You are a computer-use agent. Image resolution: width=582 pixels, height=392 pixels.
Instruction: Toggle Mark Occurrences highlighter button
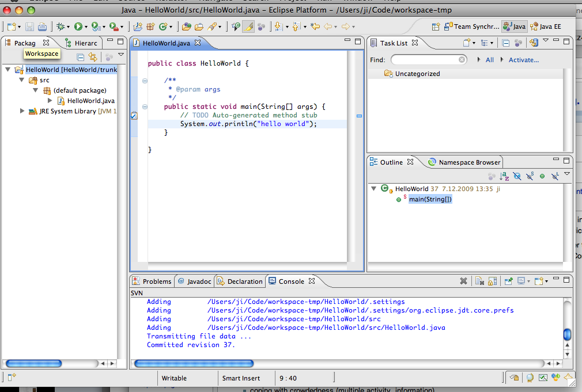point(249,26)
